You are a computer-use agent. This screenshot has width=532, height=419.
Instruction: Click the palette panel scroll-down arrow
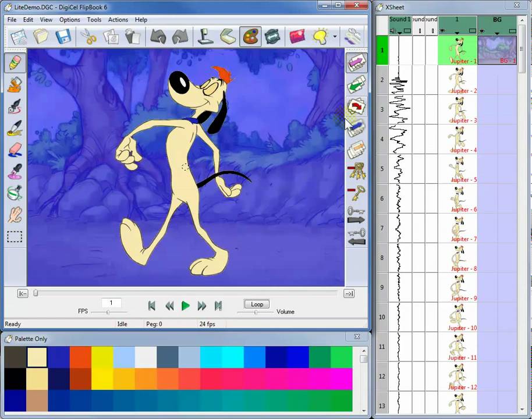tap(364, 411)
